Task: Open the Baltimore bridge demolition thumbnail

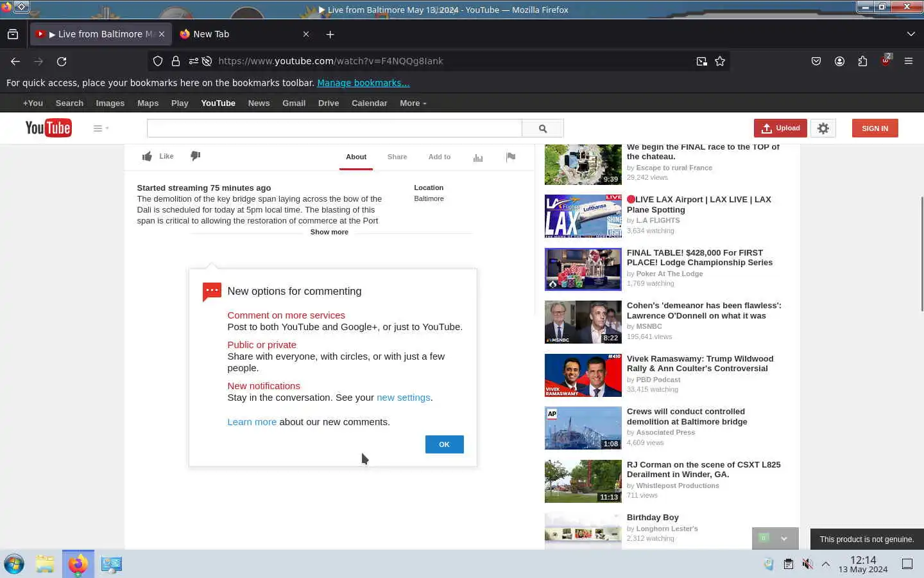Action: (x=583, y=428)
